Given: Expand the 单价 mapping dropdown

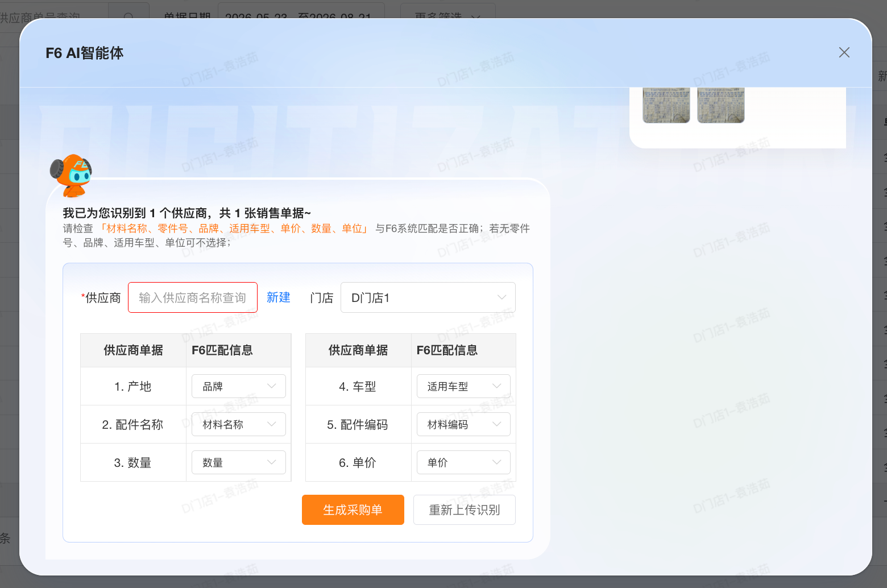Looking at the screenshot, I should (x=463, y=462).
